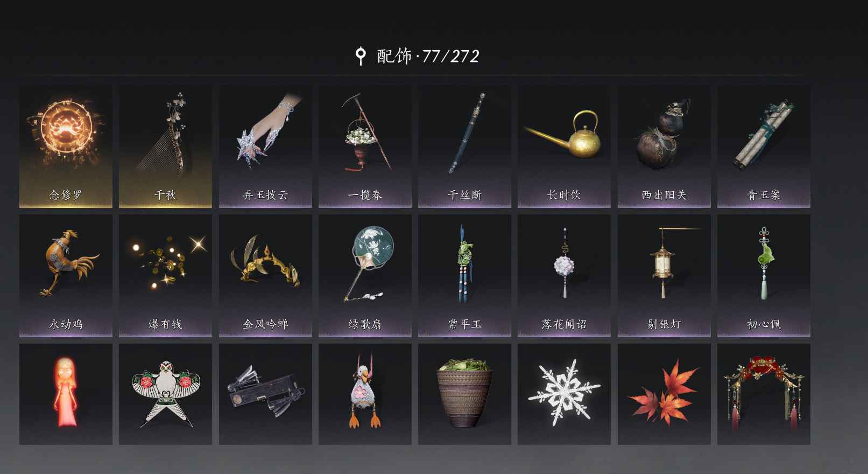This screenshot has height=474, width=868.
Task: Select the 爆有钱 gold coins accessory
Action: [x=165, y=276]
